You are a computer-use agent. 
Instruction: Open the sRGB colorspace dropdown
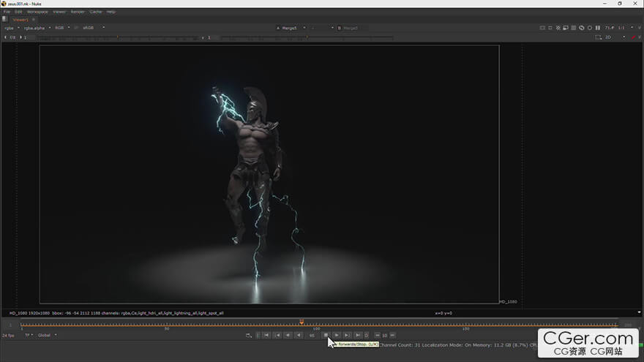(x=94, y=28)
